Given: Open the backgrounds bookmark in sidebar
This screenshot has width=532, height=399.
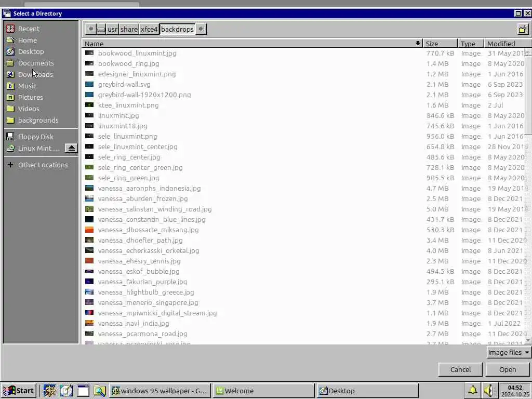Looking at the screenshot, I should 41,120.
